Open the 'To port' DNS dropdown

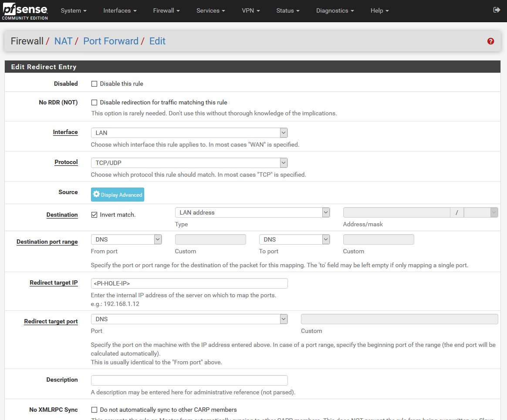[294, 239]
